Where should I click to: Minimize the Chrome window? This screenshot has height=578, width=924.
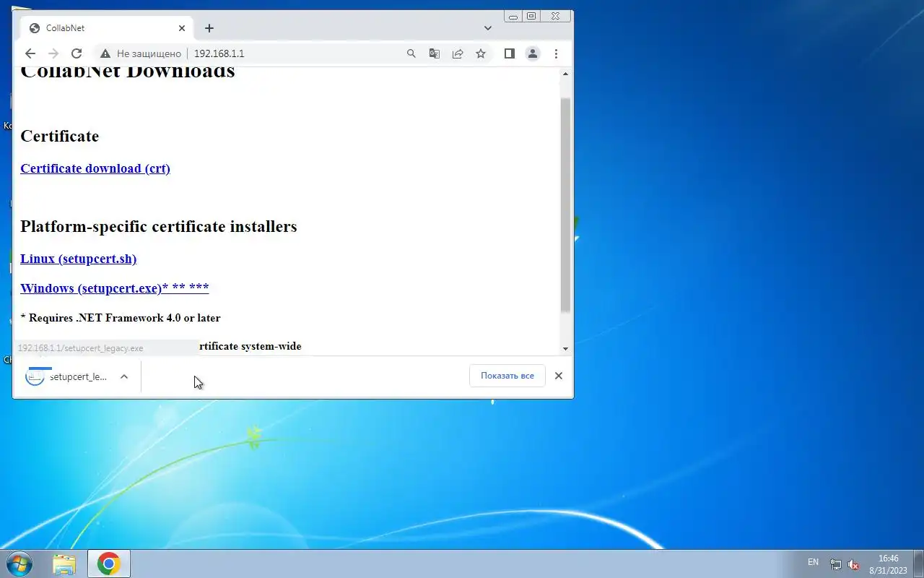pyautogui.click(x=513, y=16)
